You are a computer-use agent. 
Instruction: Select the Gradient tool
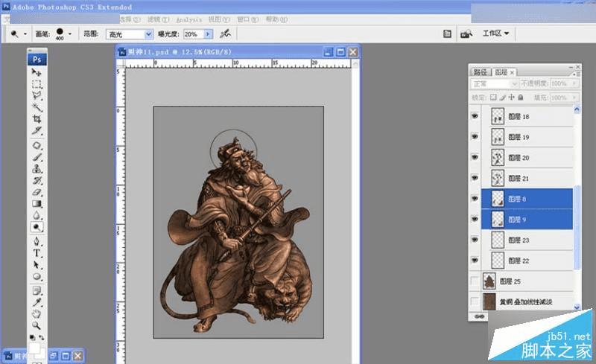tap(37, 203)
